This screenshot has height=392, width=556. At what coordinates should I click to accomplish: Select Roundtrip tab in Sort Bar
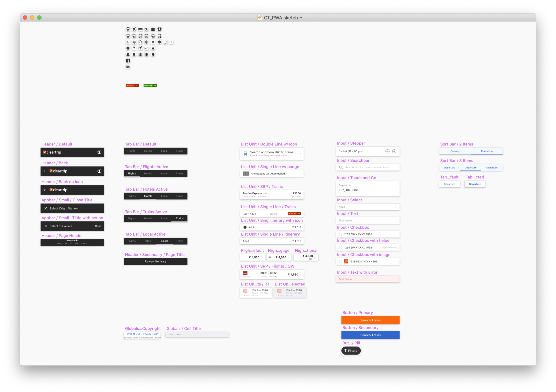(487, 151)
